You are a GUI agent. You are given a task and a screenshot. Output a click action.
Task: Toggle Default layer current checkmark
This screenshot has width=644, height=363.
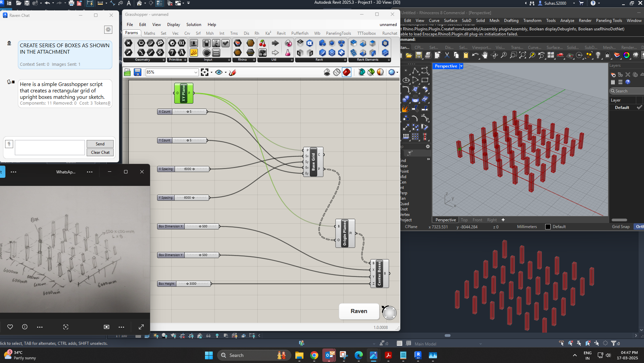639,107
